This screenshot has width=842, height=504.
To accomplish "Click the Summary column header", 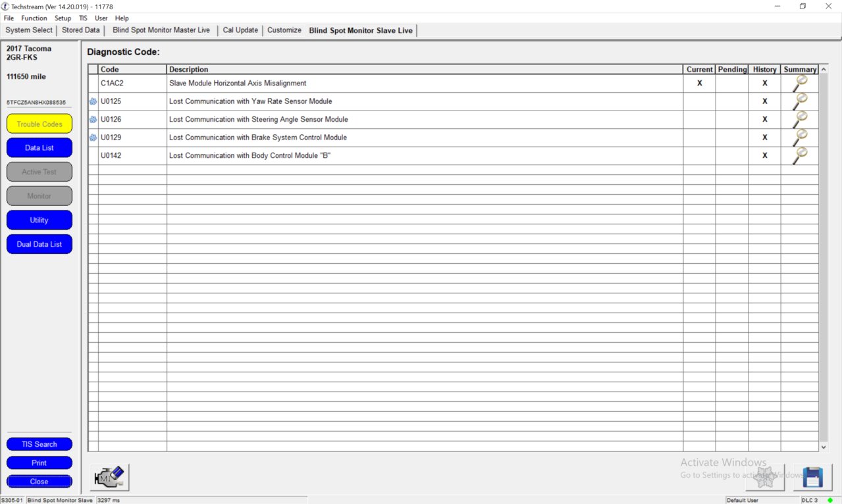I will [x=800, y=69].
